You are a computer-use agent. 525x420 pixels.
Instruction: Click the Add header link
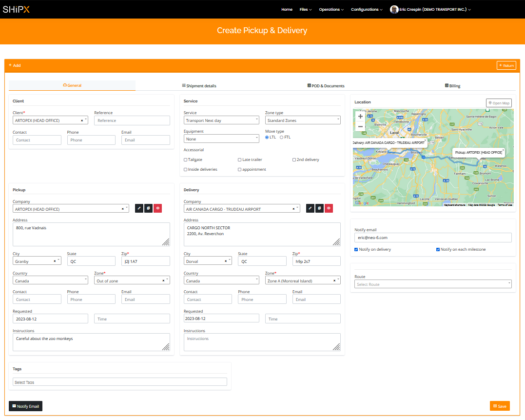pos(15,65)
